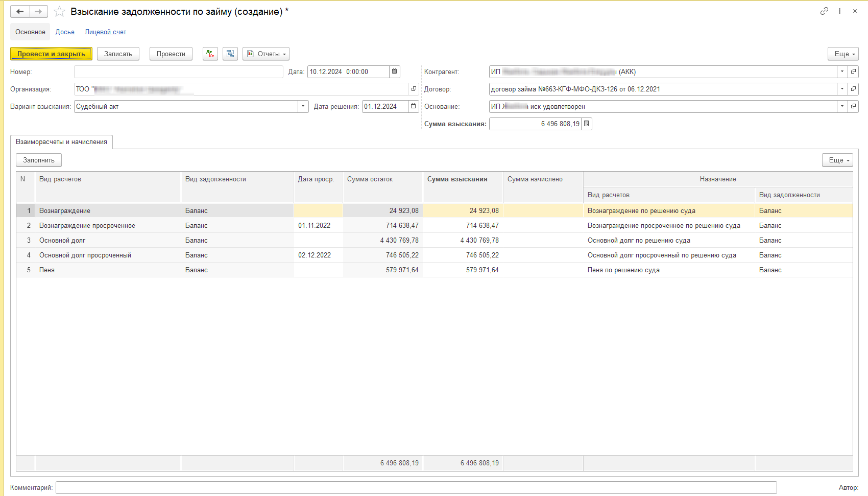Close the document form with X

[x=855, y=11]
